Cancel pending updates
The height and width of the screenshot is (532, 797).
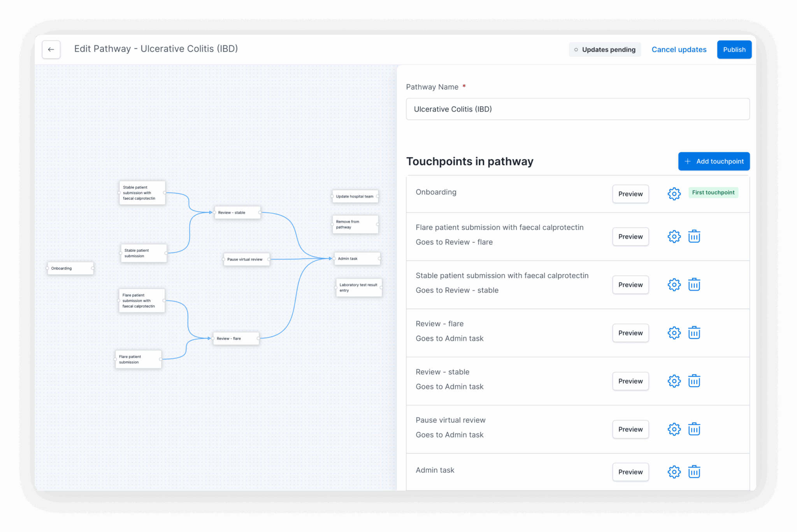pos(679,49)
